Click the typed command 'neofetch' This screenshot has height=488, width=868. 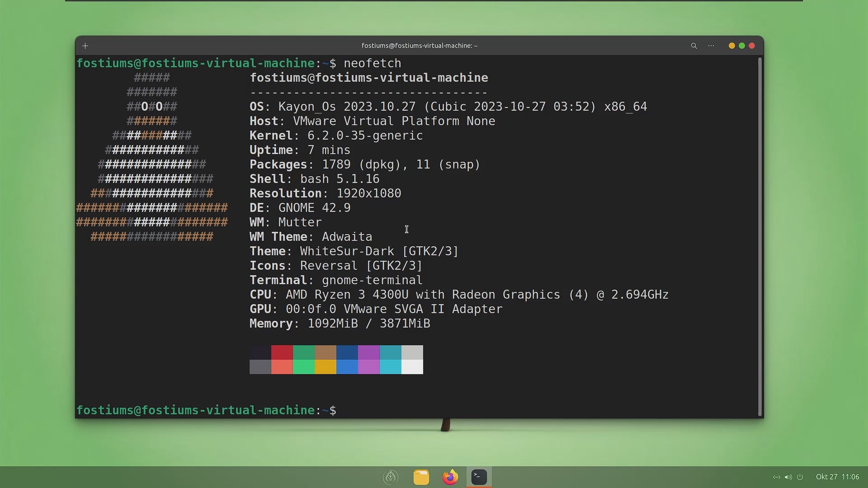click(x=373, y=63)
